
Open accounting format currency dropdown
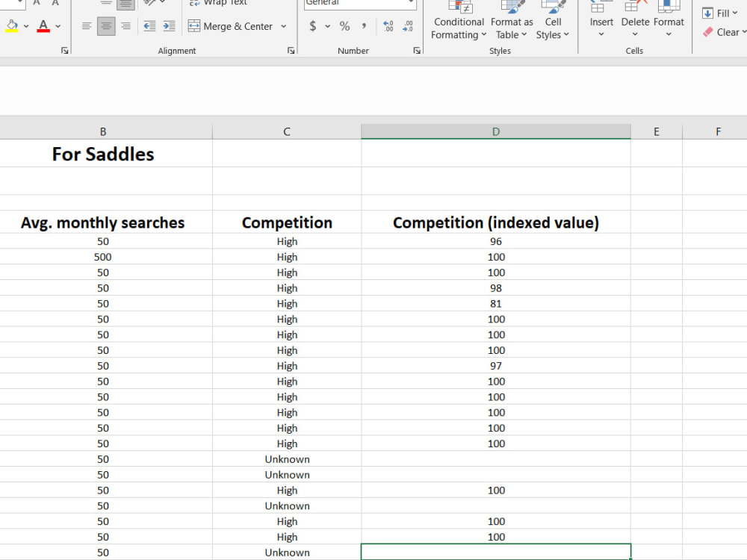click(328, 26)
